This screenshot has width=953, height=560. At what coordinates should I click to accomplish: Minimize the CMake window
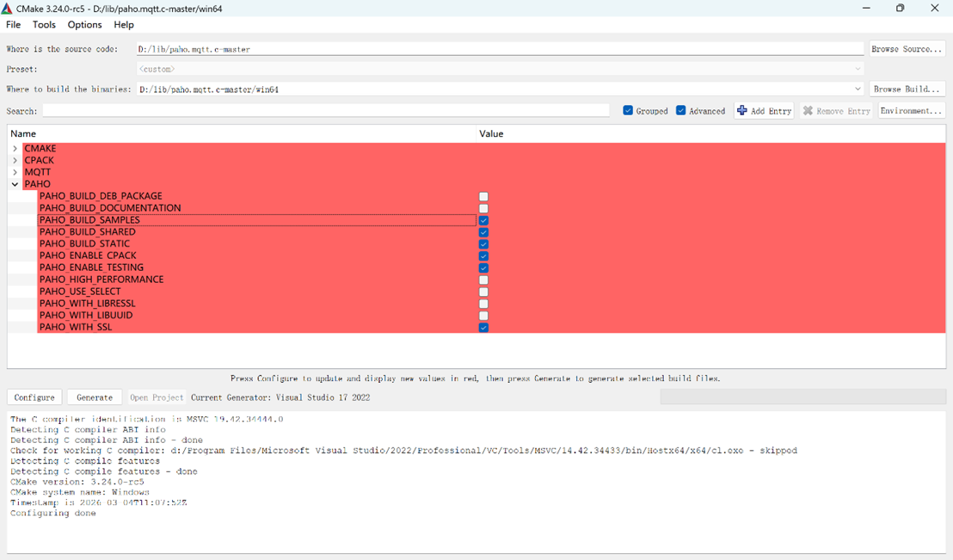(x=866, y=9)
